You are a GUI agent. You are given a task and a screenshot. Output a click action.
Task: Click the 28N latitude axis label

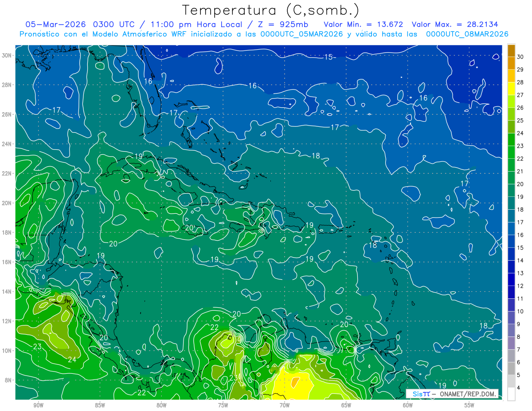tap(7, 85)
